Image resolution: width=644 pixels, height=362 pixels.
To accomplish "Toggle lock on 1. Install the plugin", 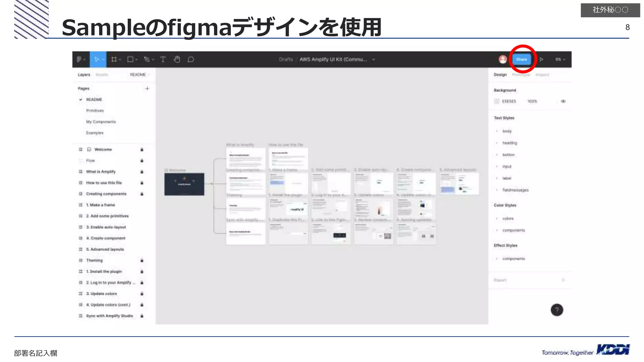I will pos(142,271).
